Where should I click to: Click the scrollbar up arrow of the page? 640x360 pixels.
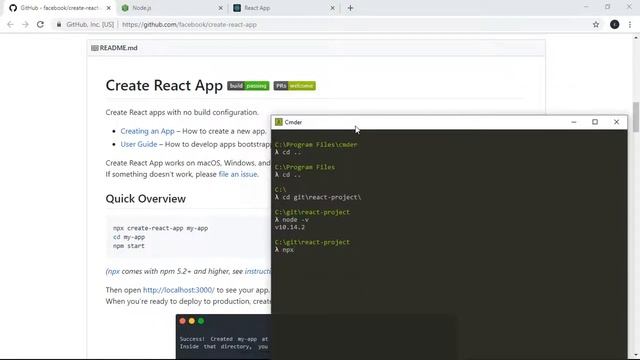[x=636, y=38]
